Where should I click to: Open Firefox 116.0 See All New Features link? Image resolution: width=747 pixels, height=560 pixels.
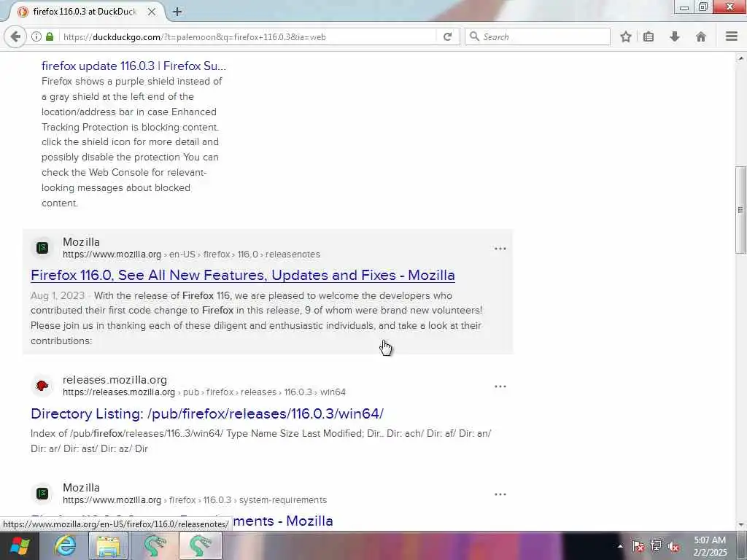pyautogui.click(x=242, y=275)
